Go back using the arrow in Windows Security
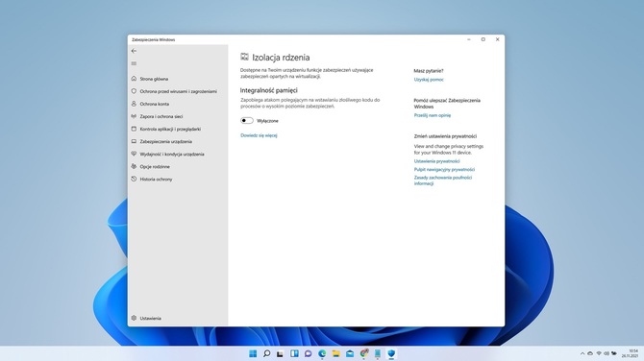This screenshot has height=361, width=644. pyautogui.click(x=134, y=51)
